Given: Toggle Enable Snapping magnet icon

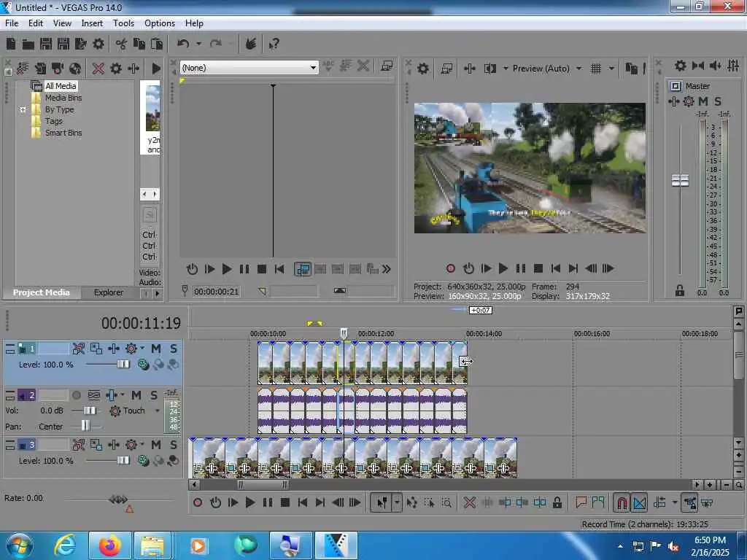Looking at the screenshot, I should click(x=622, y=502).
